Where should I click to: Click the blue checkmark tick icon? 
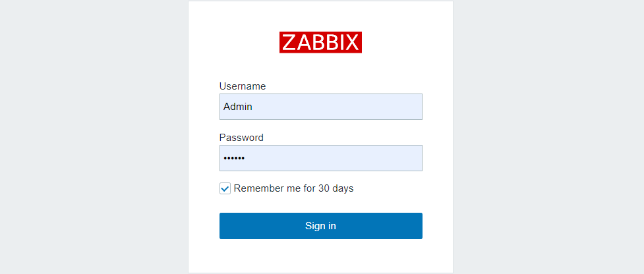point(225,188)
